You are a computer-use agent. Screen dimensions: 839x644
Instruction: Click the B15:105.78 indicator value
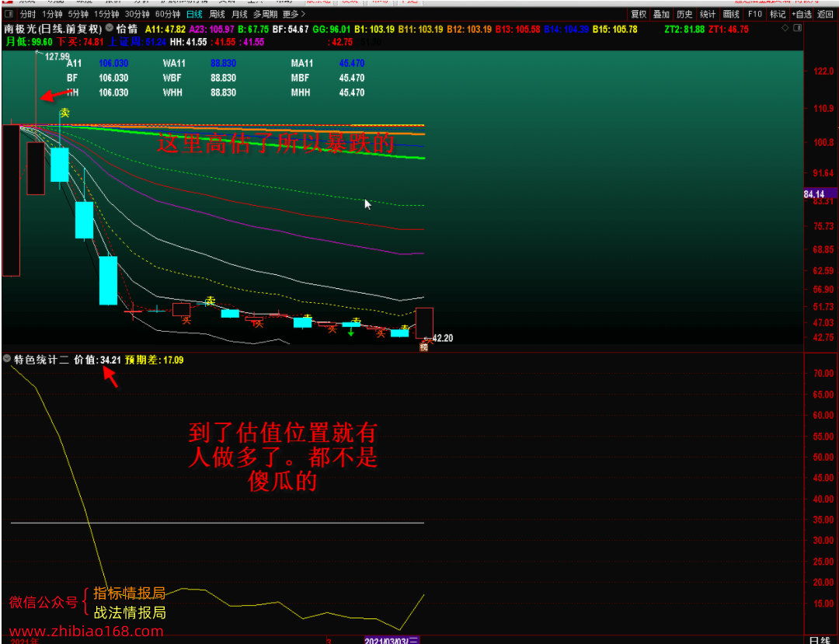pos(614,30)
